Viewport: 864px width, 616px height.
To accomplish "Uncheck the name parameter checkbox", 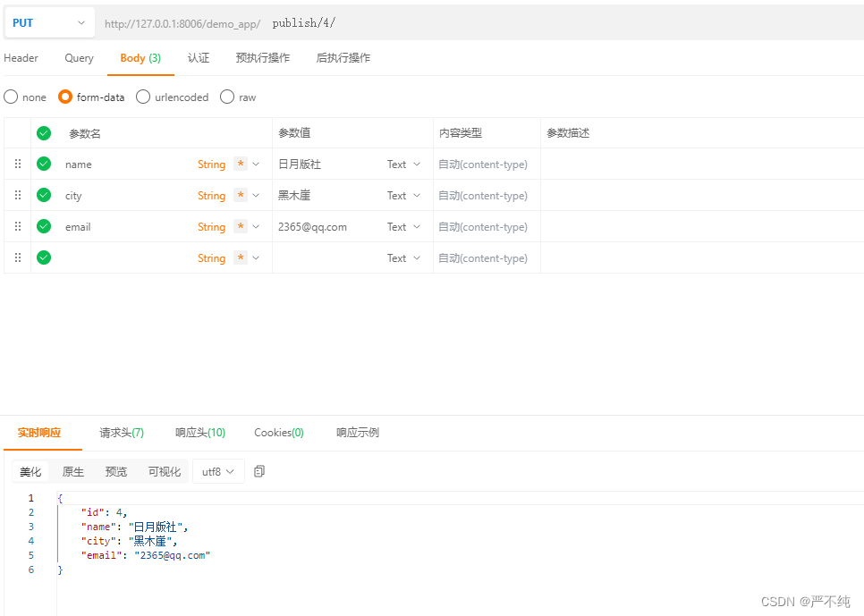I will click(44, 164).
